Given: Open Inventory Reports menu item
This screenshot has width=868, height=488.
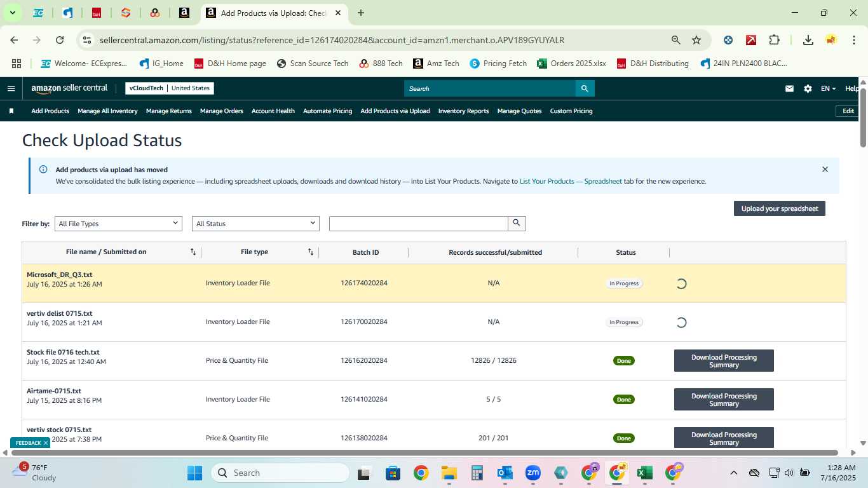Looking at the screenshot, I should coord(463,111).
